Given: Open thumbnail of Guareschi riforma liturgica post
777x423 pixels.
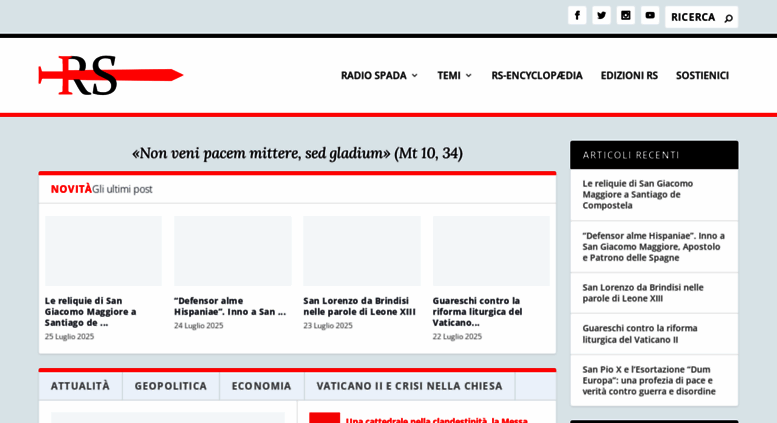Looking at the screenshot, I should 491,251.
